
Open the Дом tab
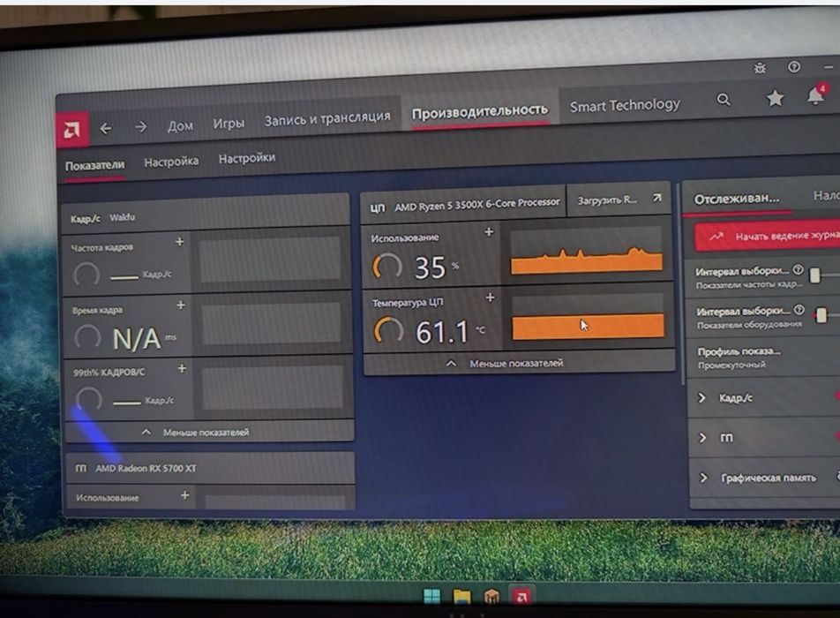(x=180, y=126)
